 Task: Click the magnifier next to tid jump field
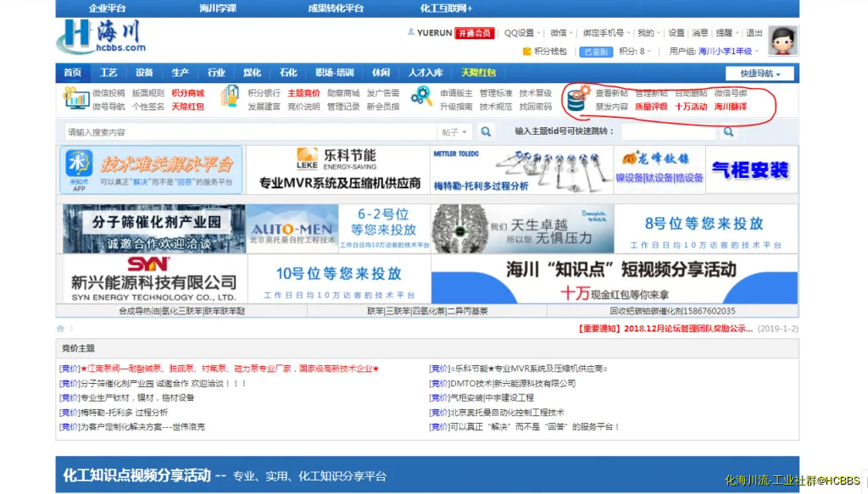(728, 131)
